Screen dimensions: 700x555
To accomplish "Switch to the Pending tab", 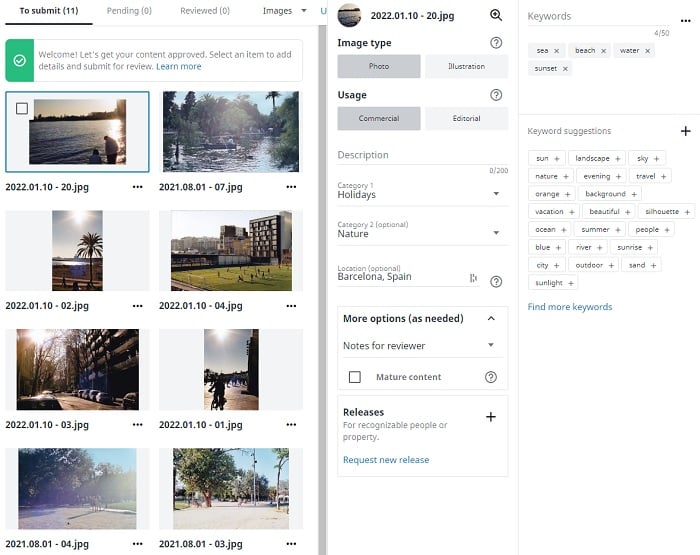I will pos(128,11).
